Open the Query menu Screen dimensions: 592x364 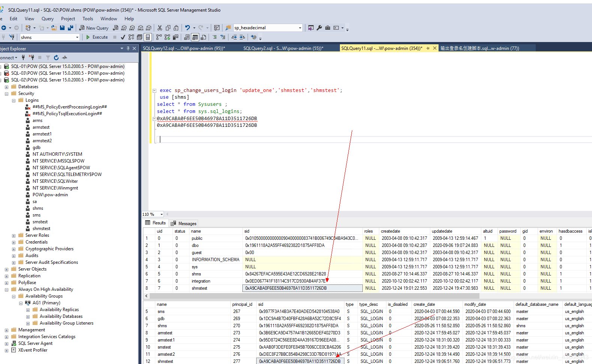pos(47,19)
